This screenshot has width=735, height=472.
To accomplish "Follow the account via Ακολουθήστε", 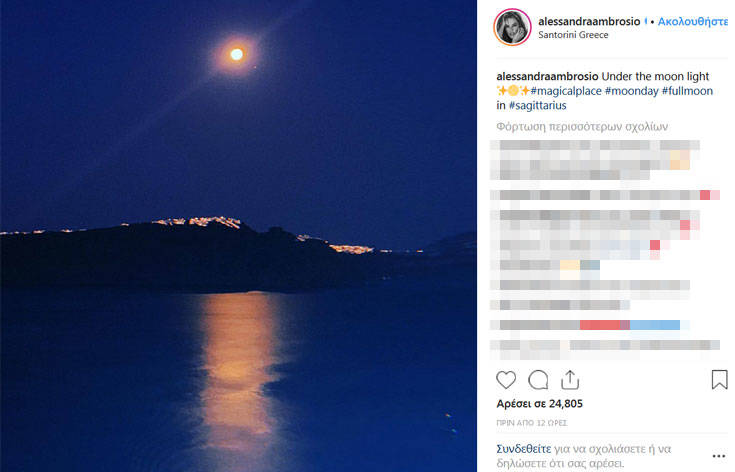I will pos(693,21).
